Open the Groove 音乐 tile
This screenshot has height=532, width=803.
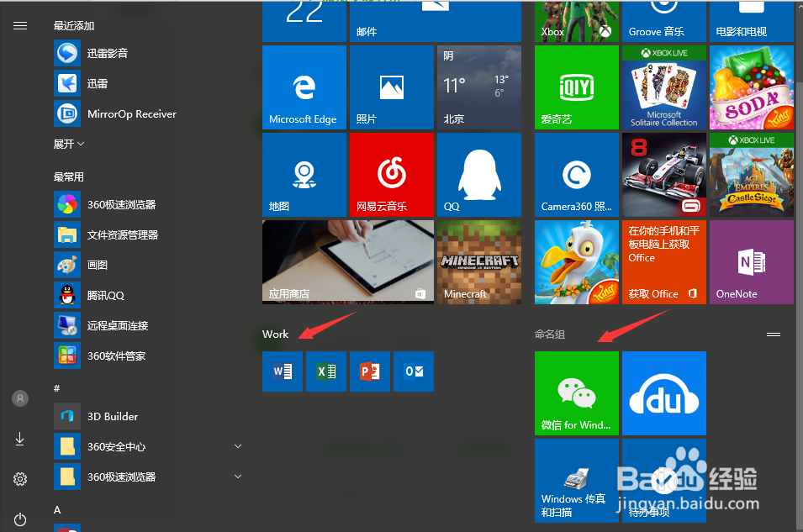(x=664, y=21)
